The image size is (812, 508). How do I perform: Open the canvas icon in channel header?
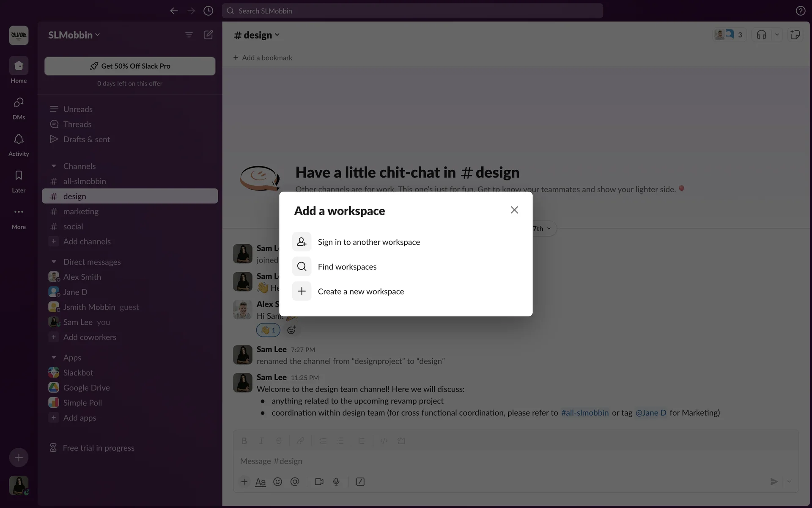coord(795,35)
